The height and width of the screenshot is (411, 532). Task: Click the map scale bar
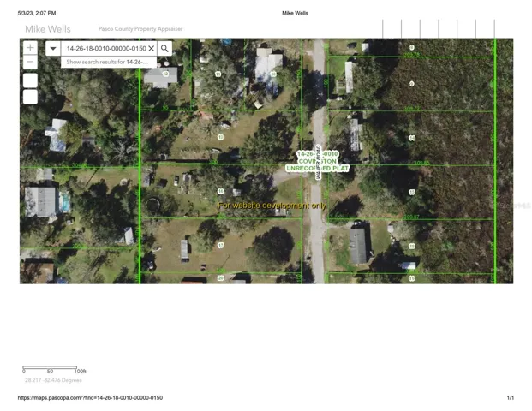pyautogui.click(x=50, y=368)
